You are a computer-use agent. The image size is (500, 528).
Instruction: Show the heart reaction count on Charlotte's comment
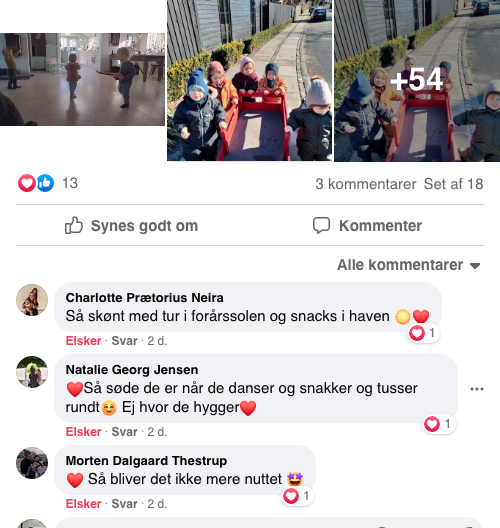(x=423, y=333)
